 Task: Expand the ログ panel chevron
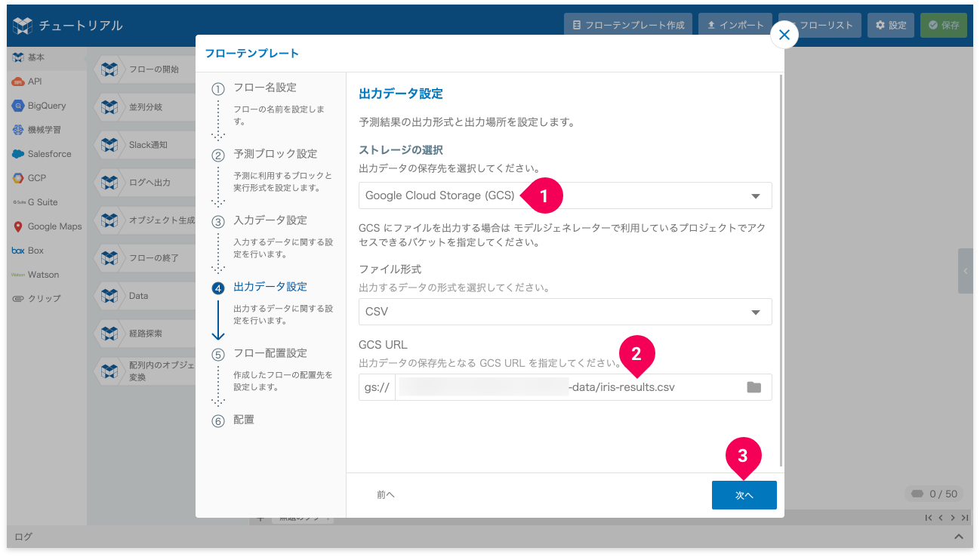point(958,537)
